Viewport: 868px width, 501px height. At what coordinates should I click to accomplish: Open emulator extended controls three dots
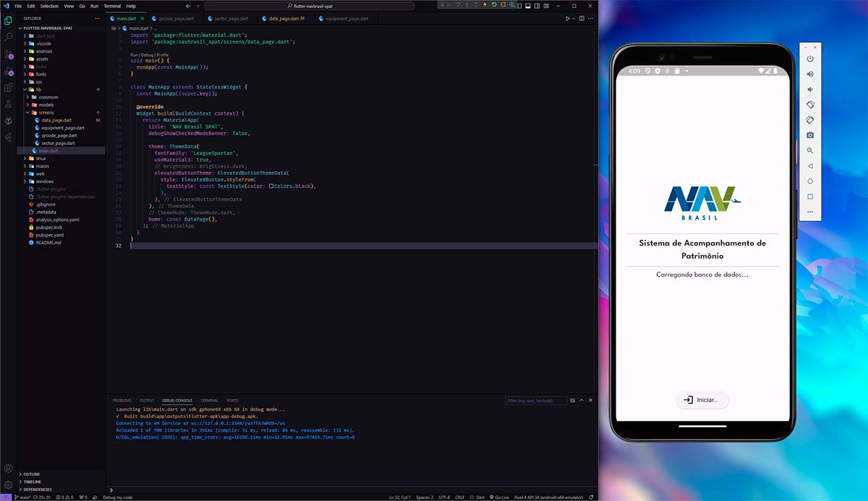point(810,212)
